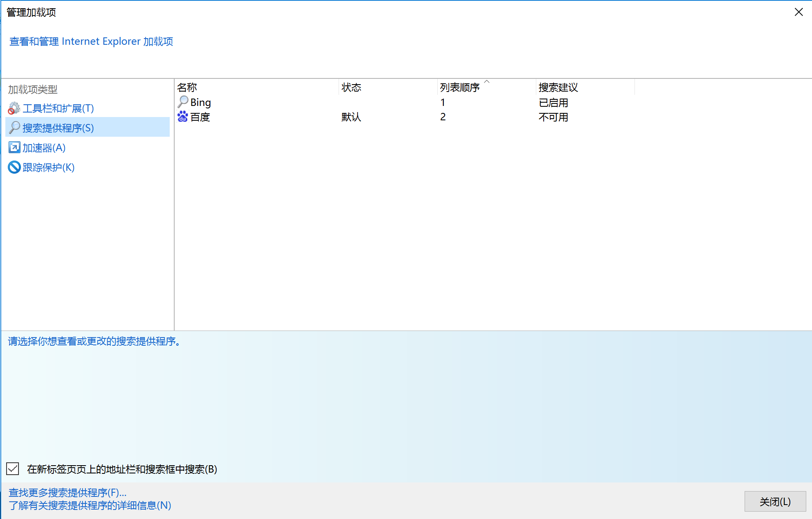Viewport: 812px width, 519px height.
Task: Click the 搜索建议 column header
Action: 558,87
